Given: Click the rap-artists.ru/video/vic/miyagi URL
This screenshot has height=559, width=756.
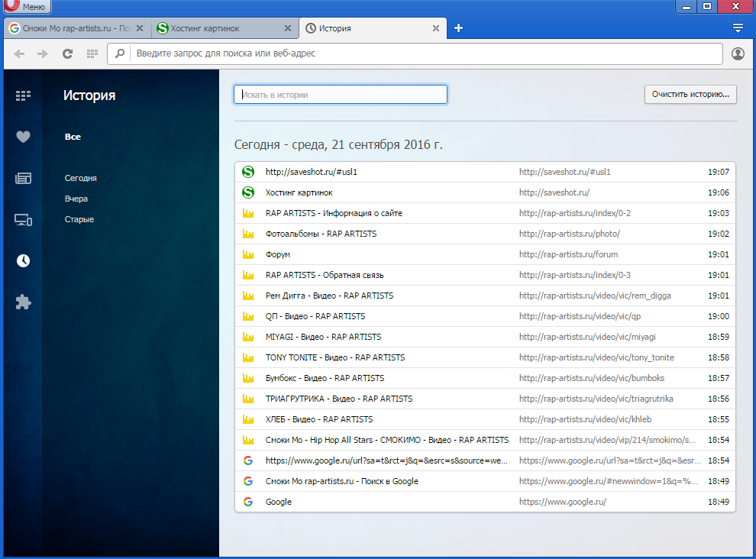Looking at the screenshot, I should tap(587, 337).
